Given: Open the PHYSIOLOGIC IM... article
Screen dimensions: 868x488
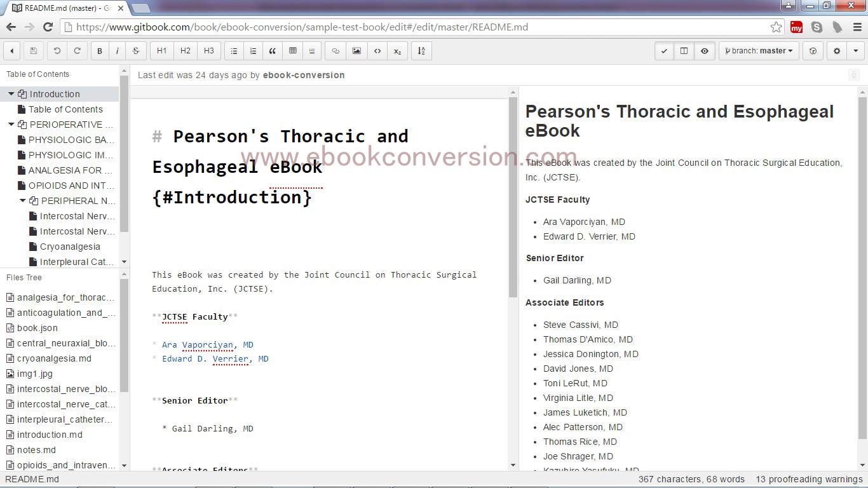Looking at the screenshot, I should click(x=71, y=155).
